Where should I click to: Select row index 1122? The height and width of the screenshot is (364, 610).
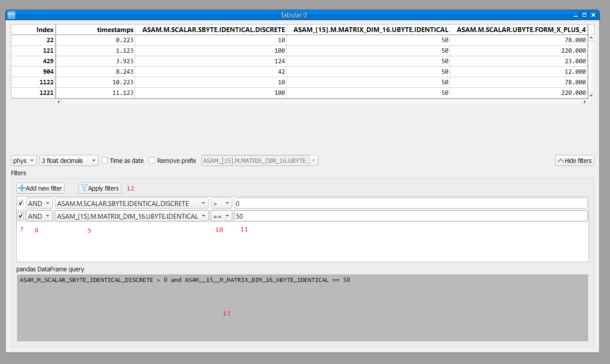pyautogui.click(x=33, y=82)
